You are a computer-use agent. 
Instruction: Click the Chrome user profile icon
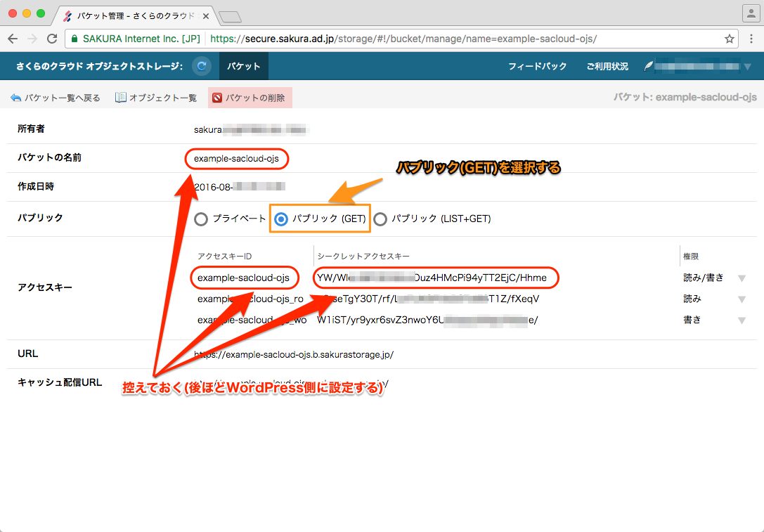(x=751, y=13)
